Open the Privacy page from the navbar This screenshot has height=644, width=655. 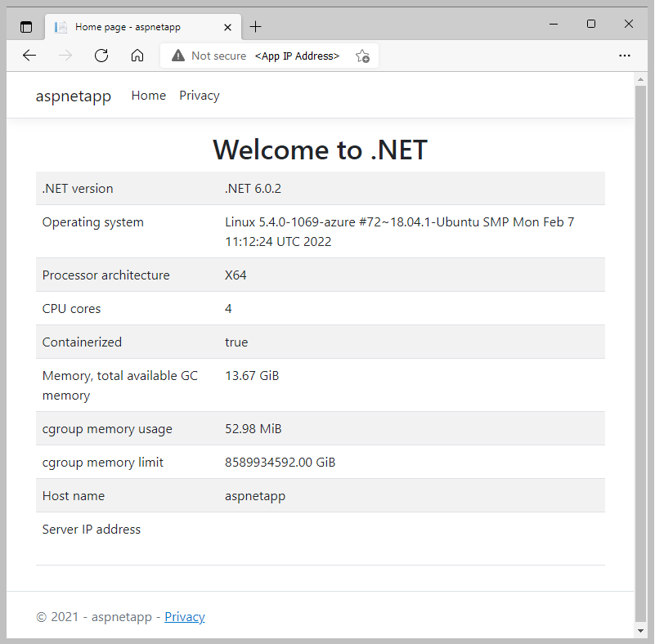tap(199, 95)
